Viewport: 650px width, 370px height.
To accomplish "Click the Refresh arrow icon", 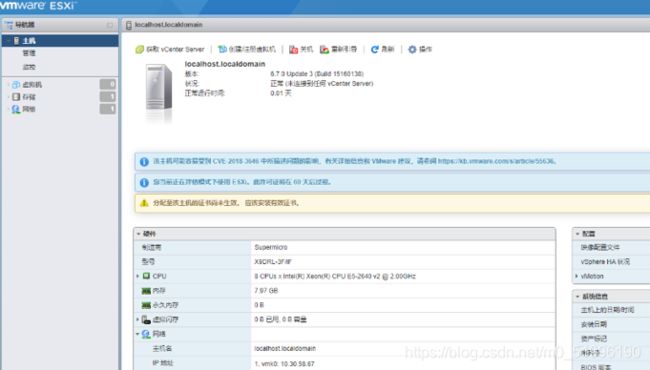I will pyautogui.click(x=374, y=49).
